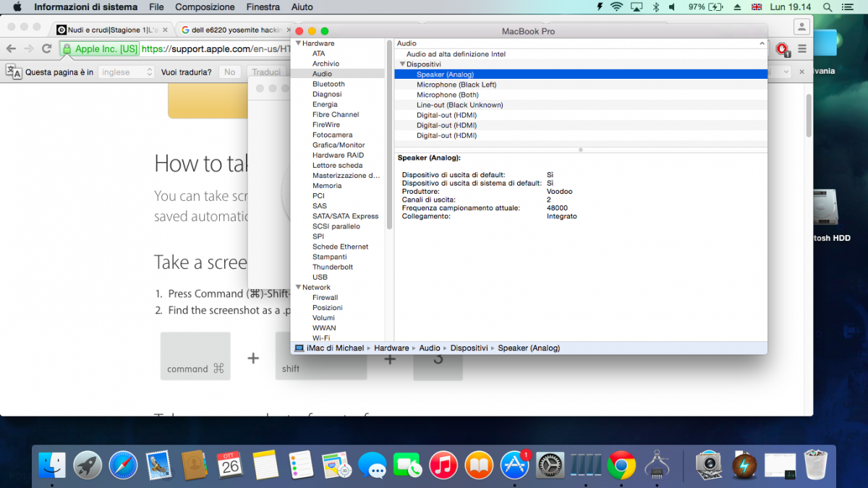This screenshot has height=488, width=868.
Task: Click Audio column header sort chevron
Action: (761, 43)
